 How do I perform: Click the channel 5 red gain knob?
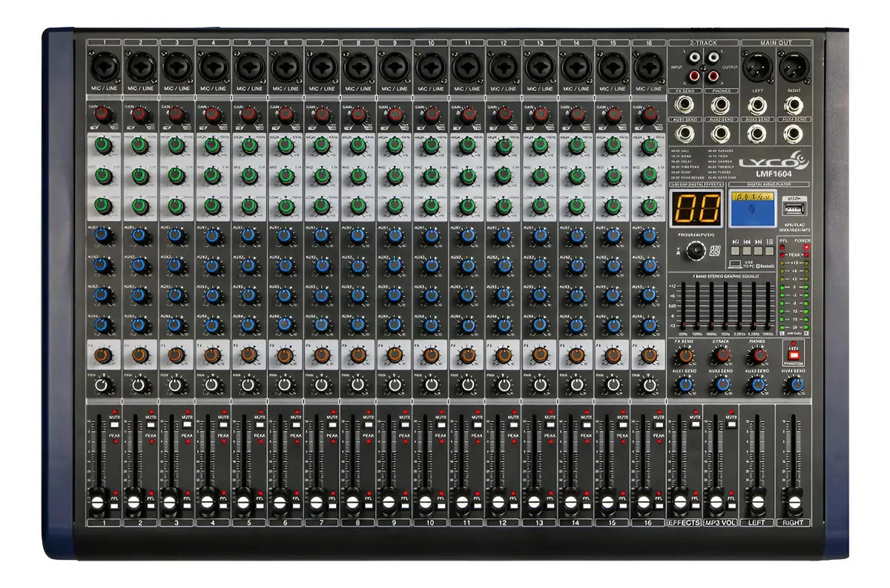(x=248, y=114)
